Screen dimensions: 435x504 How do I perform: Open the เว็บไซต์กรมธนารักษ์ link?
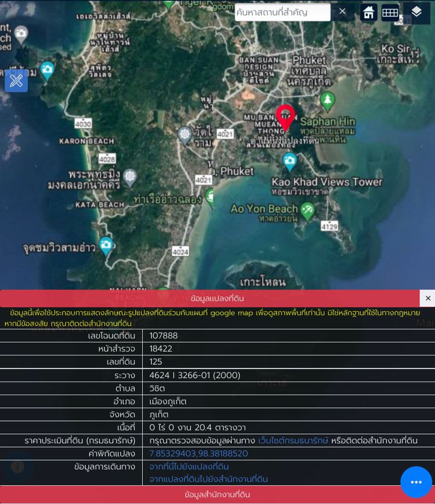point(293,441)
